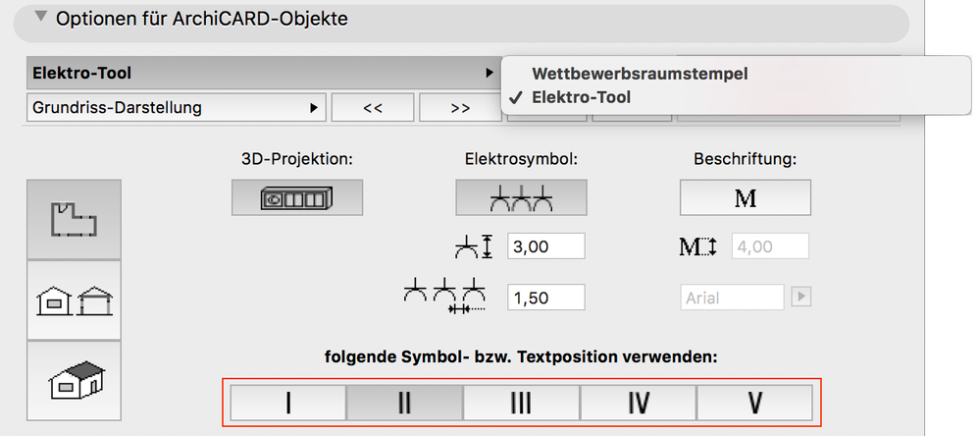The width and height of the screenshot is (980, 436).
Task: Click the 3D-Projektion: label
Action: tap(297, 159)
